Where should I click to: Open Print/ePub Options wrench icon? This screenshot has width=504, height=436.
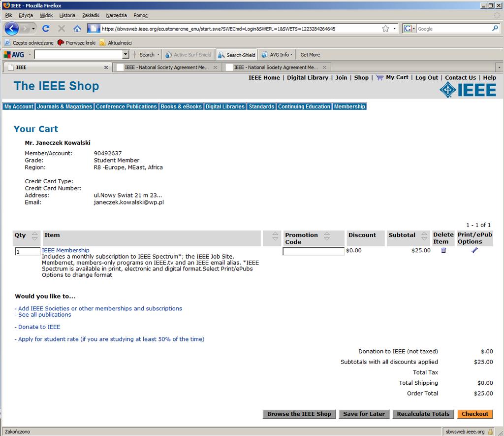(x=474, y=250)
